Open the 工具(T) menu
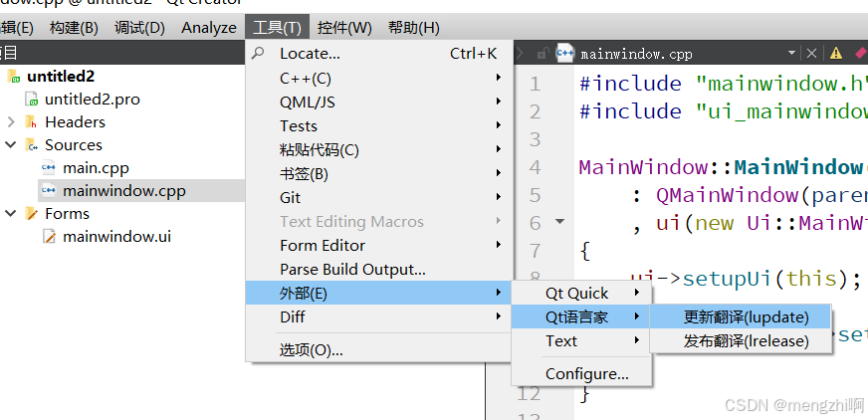Image resolution: width=868 pixels, height=420 pixels. click(x=277, y=27)
